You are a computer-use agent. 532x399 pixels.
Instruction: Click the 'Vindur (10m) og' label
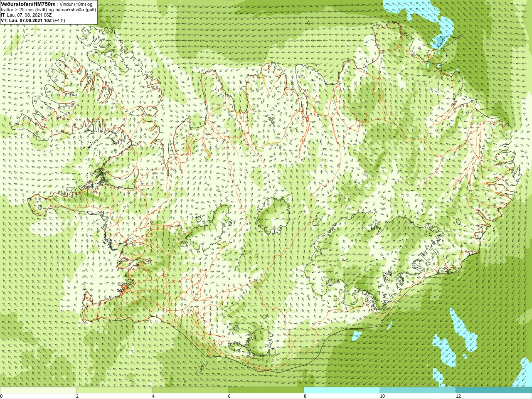point(76,4)
